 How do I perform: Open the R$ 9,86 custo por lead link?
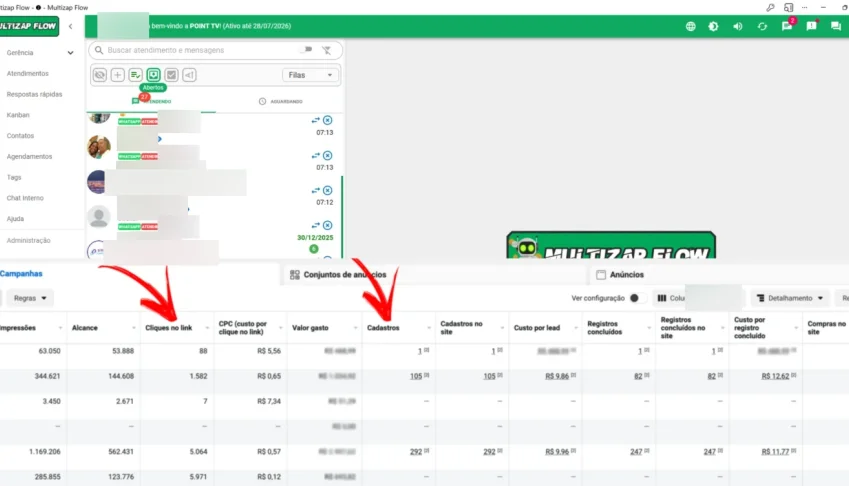(557, 376)
